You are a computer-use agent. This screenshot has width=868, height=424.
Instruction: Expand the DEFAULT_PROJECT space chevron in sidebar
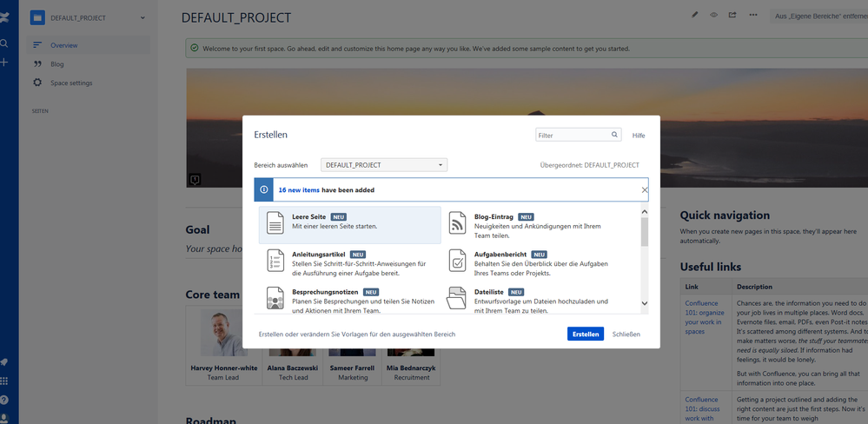[x=142, y=17]
